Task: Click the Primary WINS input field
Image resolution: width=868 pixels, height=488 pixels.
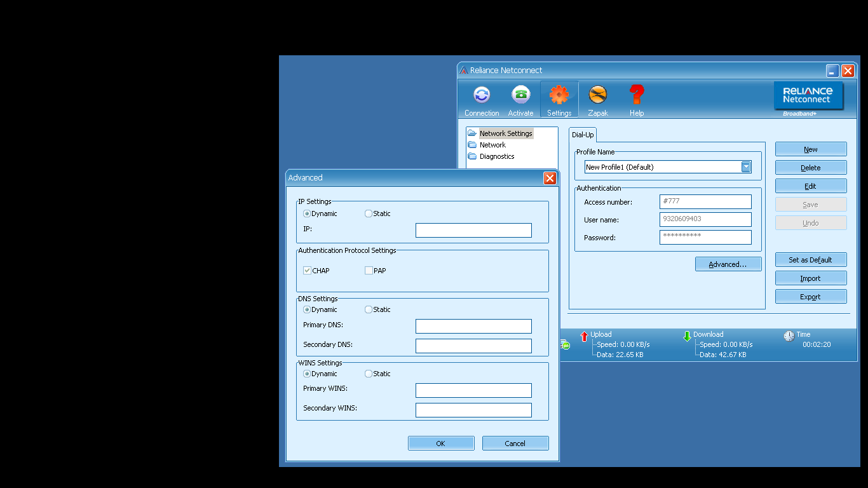Action: 473,391
